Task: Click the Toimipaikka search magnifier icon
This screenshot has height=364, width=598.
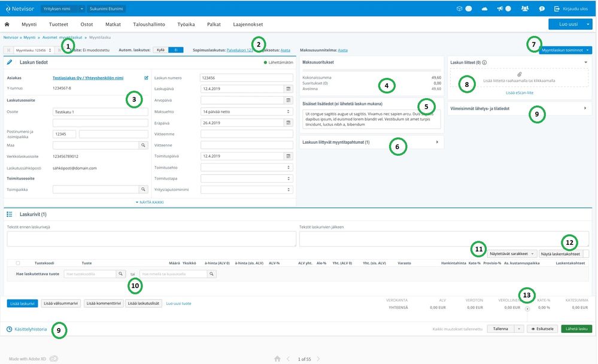Action: [143, 189]
